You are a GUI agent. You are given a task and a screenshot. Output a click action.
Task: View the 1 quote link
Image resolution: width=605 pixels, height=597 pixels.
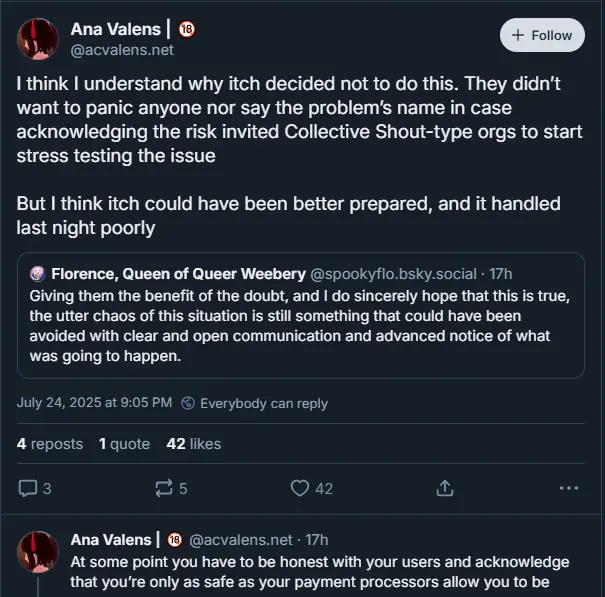pyautogui.click(x=124, y=443)
